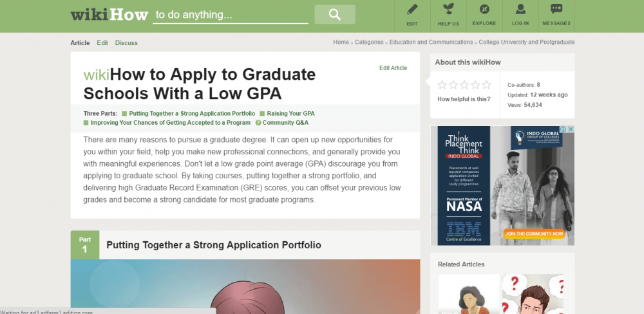Click the search magnifier button
The width and height of the screenshot is (644, 314).
coord(334,14)
